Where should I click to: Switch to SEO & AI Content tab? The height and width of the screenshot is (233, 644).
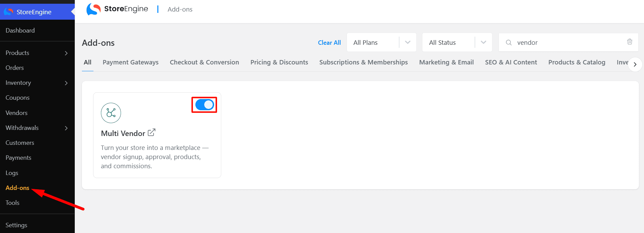[511, 62]
